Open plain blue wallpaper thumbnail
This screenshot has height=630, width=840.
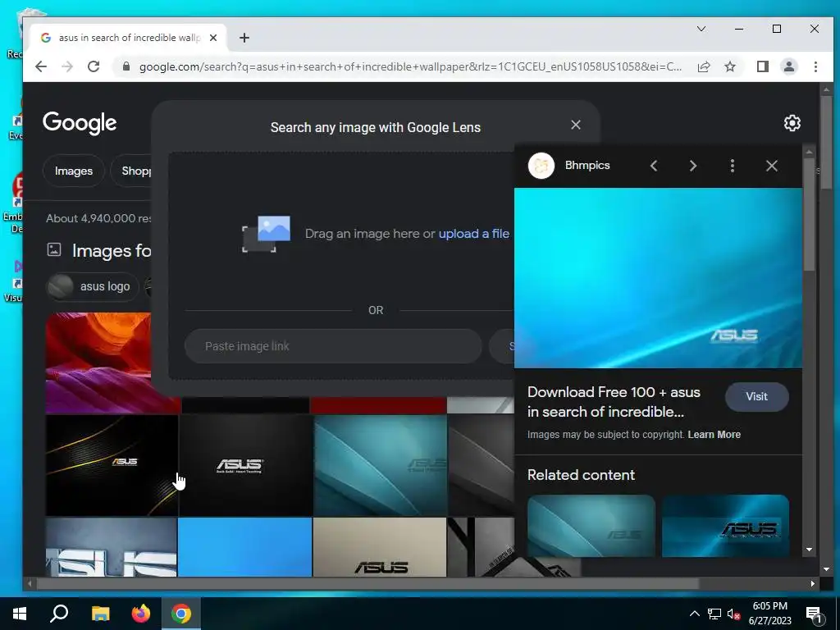click(x=244, y=547)
